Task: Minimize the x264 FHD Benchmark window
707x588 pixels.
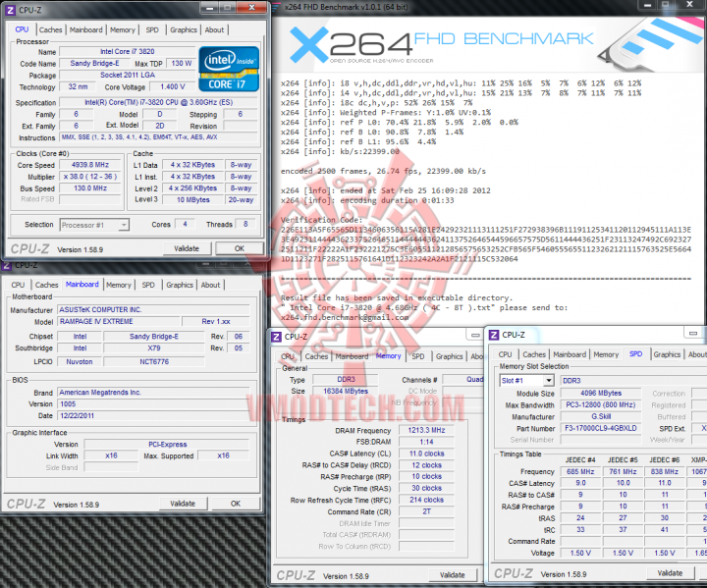Action: [x=648, y=6]
